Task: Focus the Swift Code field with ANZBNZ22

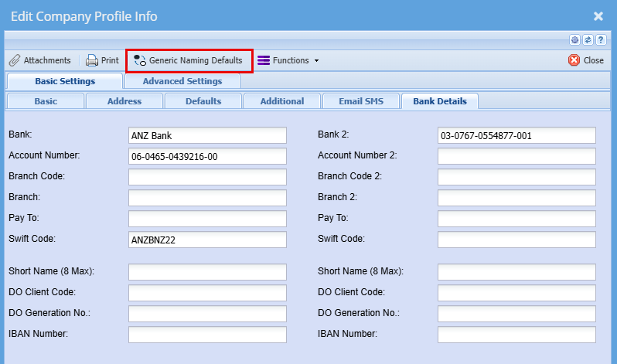Action: [207, 240]
